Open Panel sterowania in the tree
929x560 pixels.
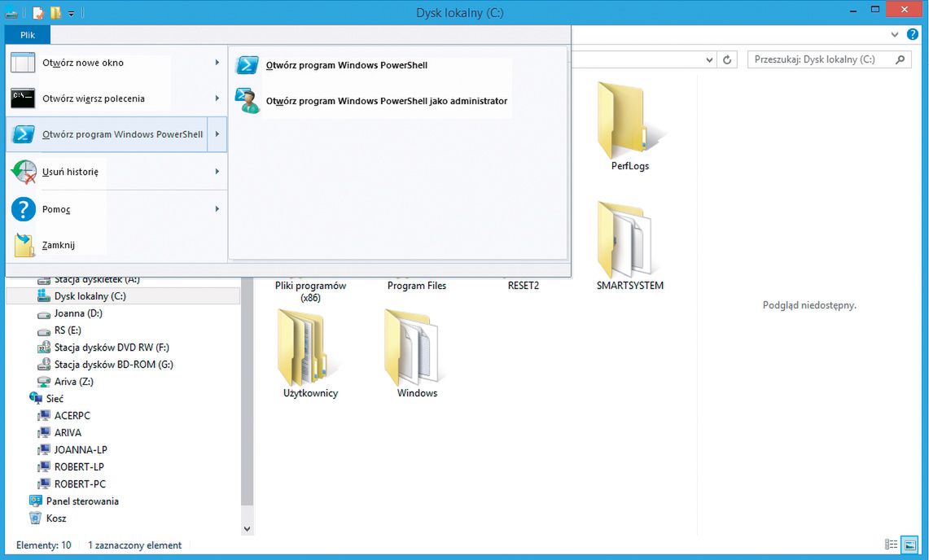point(81,501)
